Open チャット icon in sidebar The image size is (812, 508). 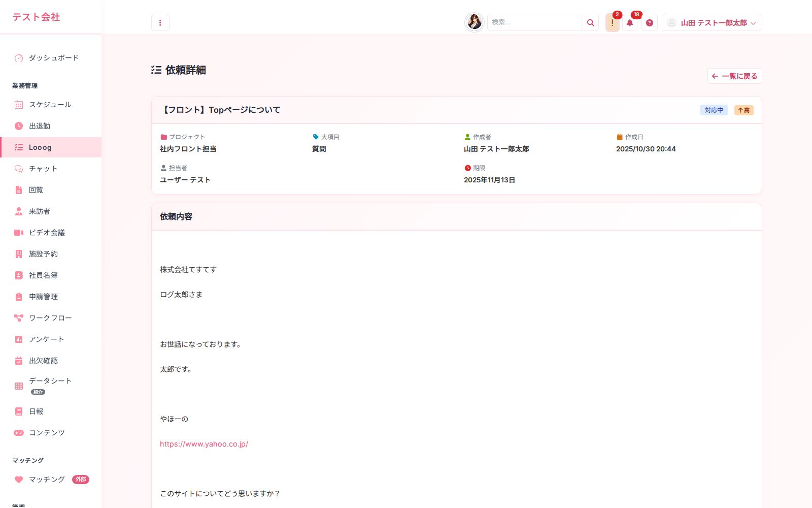point(19,169)
